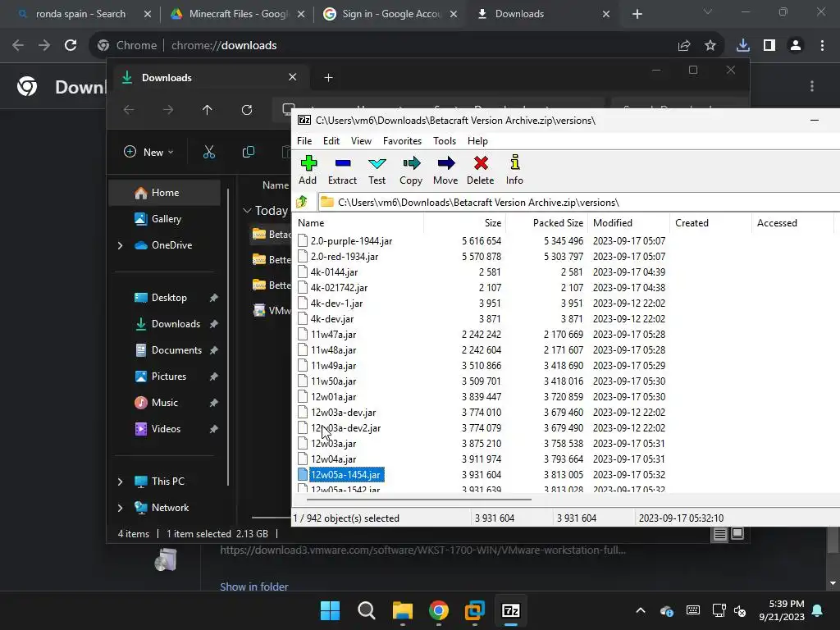840x630 pixels.
Task: Sort by the Name column header
Action: click(359, 223)
